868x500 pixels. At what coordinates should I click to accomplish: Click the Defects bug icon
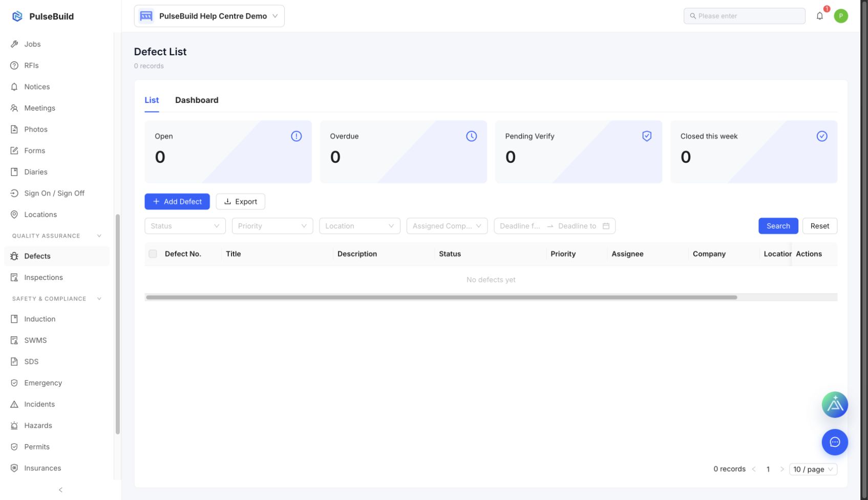point(14,256)
